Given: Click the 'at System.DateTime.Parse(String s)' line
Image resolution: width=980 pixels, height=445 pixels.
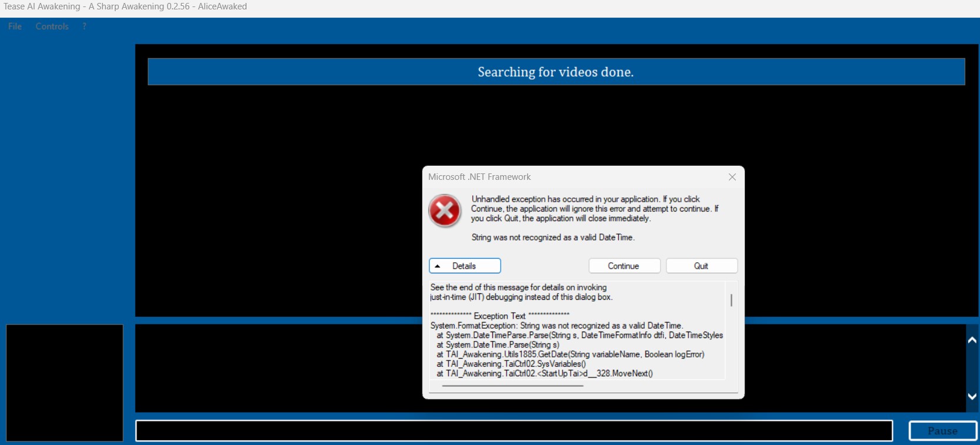Looking at the screenshot, I should point(498,345).
